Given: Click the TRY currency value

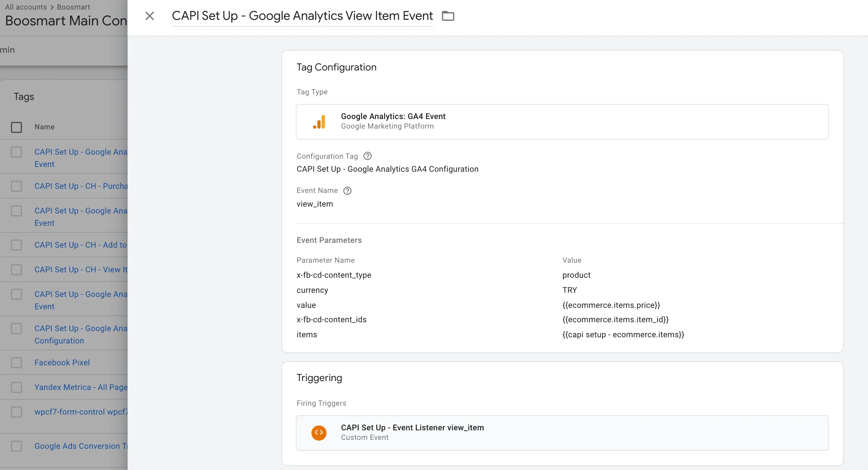Looking at the screenshot, I should [x=570, y=290].
